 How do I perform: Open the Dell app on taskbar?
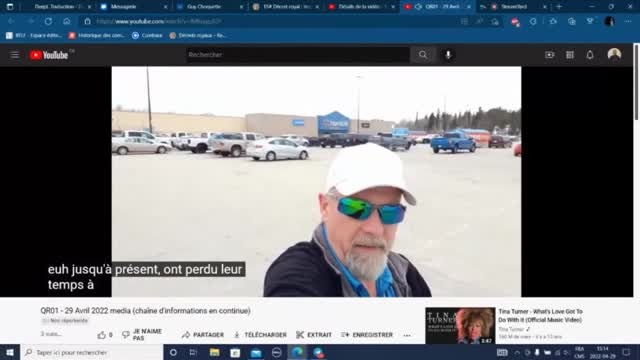277,352
